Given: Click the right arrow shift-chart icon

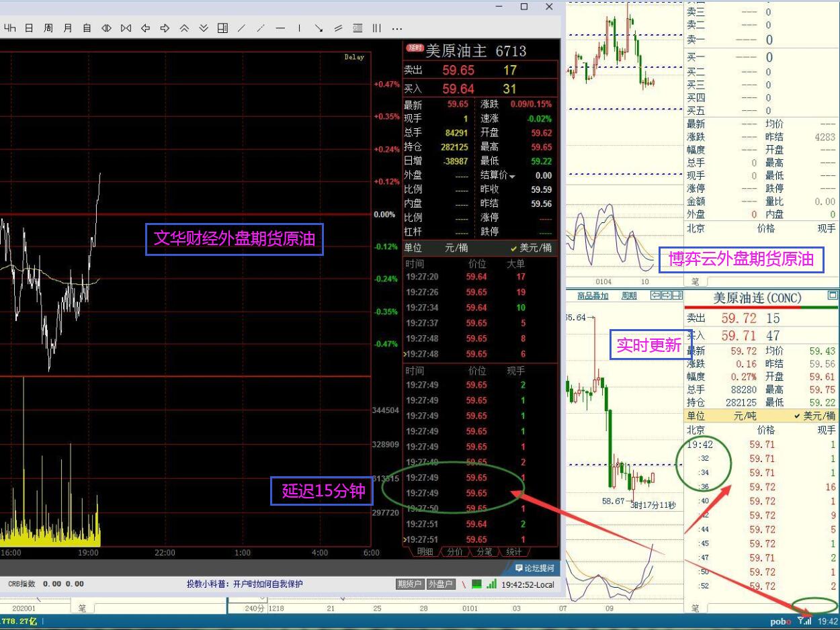Looking at the screenshot, I should point(165,28).
